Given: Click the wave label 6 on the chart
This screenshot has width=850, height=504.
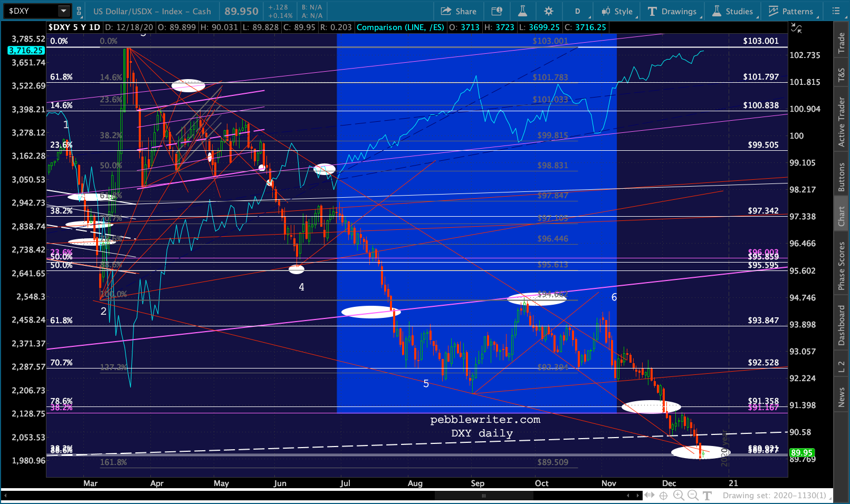Looking at the screenshot, I should tap(614, 297).
